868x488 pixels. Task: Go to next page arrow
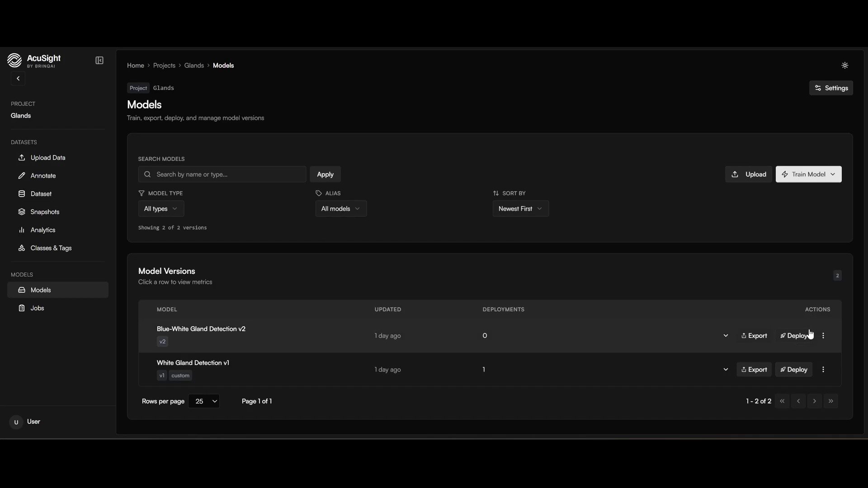tap(815, 401)
